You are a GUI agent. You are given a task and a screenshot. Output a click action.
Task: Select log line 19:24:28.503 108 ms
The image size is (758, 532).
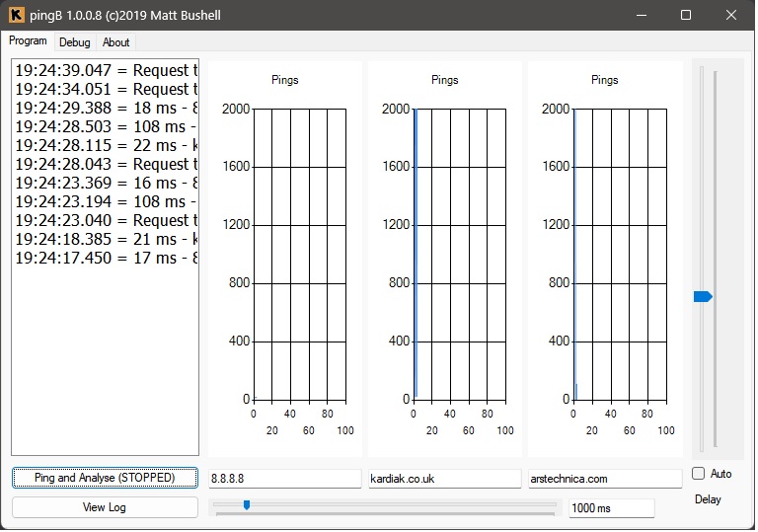point(106,126)
